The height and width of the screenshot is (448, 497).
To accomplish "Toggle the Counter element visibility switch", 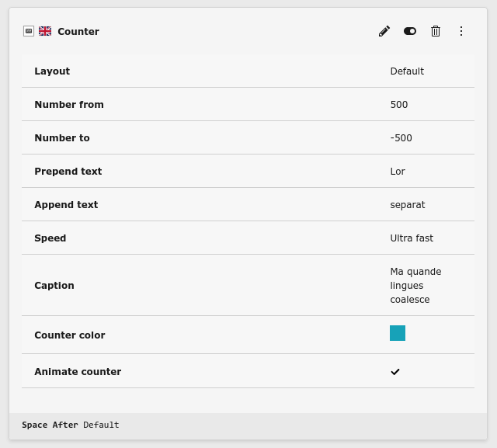I will point(410,31).
